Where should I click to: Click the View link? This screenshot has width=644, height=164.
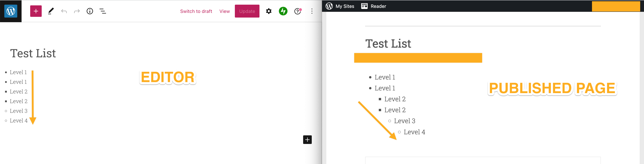point(224,11)
